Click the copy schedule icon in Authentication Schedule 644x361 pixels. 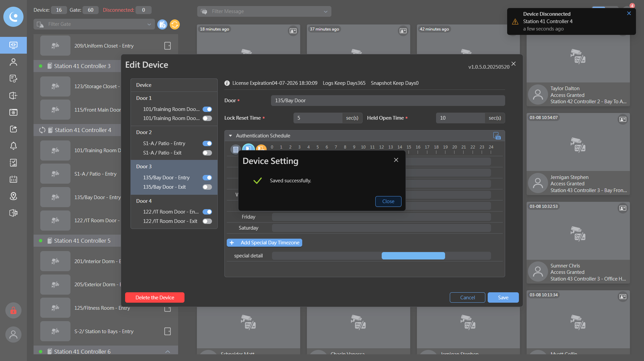pos(497,136)
